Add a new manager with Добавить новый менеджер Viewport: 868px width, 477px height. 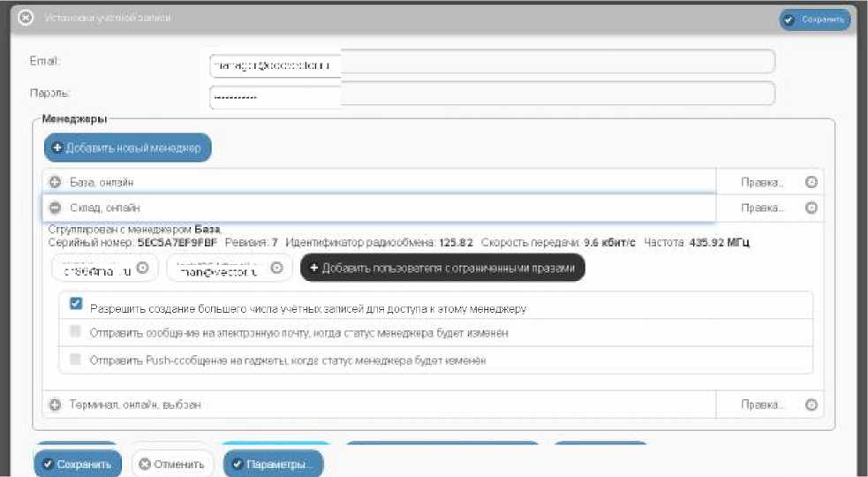click(x=127, y=148)
